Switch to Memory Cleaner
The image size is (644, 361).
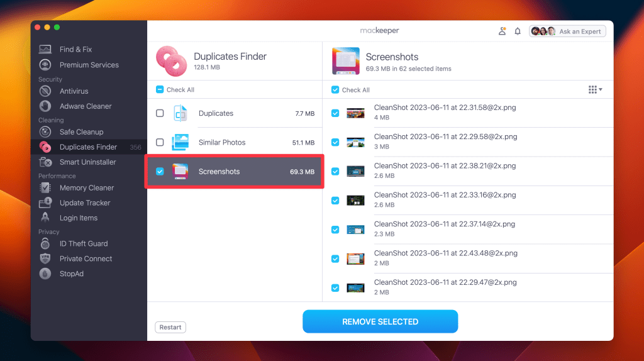tap(87, 187)
